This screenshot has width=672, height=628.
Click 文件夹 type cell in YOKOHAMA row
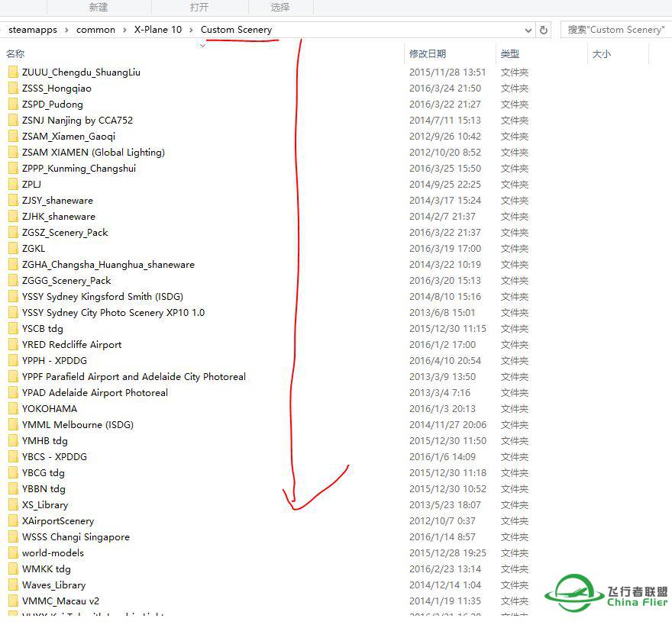pos(514,409)
